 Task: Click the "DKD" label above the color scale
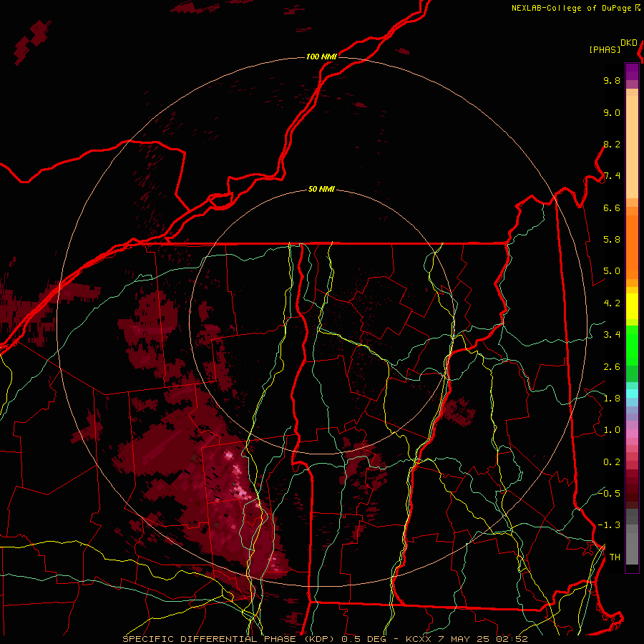(x=628, y=43)
